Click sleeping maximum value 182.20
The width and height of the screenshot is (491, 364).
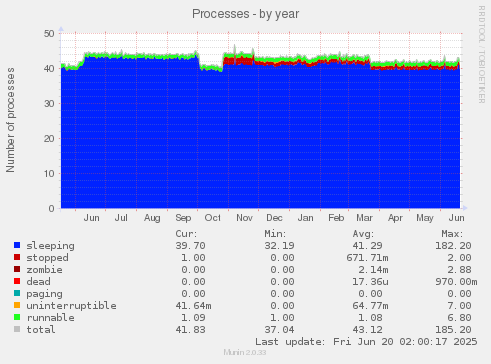coord(453,246)
